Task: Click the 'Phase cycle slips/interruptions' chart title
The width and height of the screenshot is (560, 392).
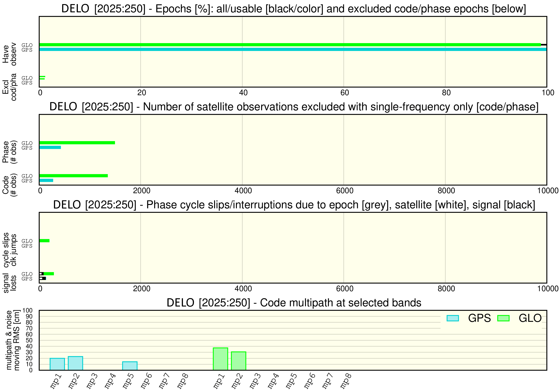Action: pos(294,205)
